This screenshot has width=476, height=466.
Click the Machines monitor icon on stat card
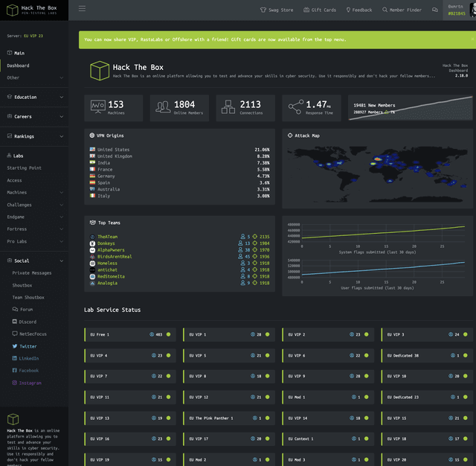[97, 107]
